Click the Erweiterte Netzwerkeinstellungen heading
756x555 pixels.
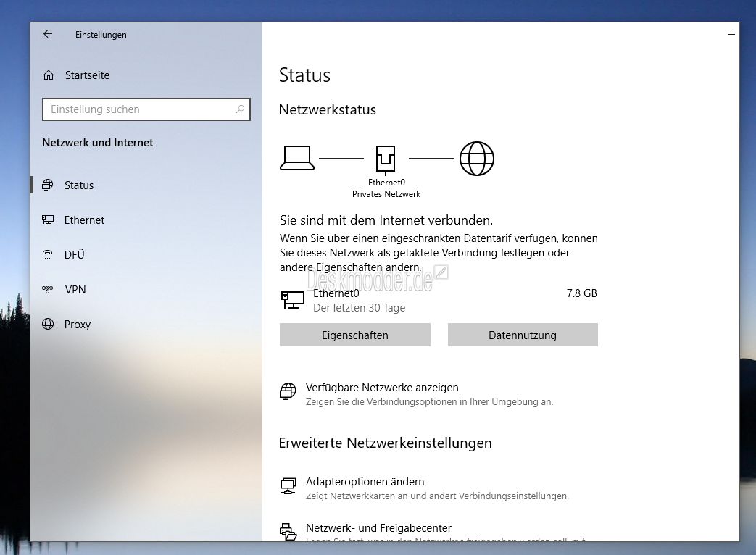(x=385, y=443)
